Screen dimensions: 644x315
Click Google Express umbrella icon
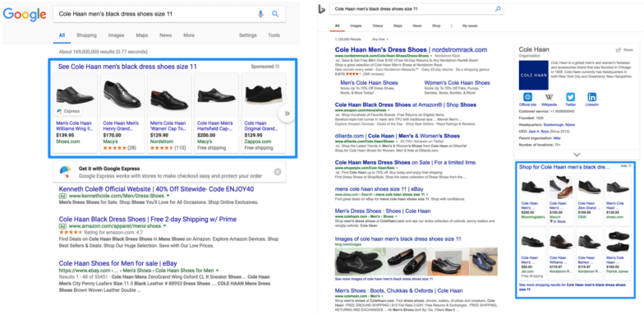pos(66,171)
